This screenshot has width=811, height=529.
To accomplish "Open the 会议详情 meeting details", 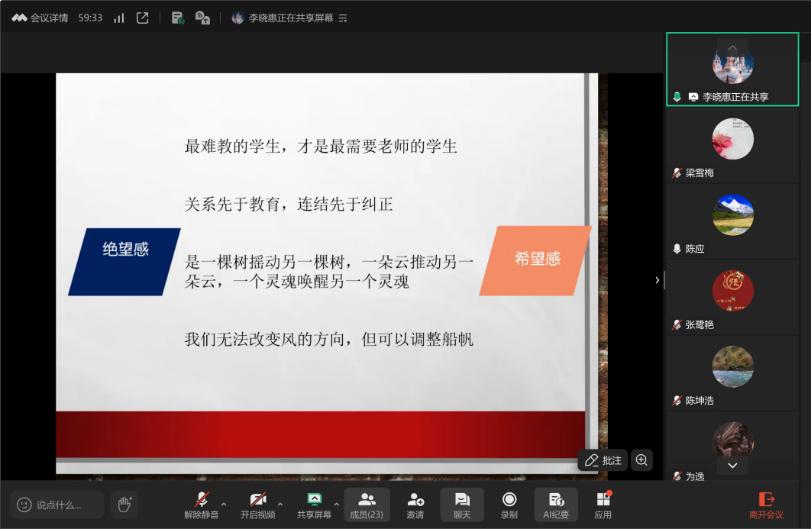I will pyautogui.click(x=40, y=18).
